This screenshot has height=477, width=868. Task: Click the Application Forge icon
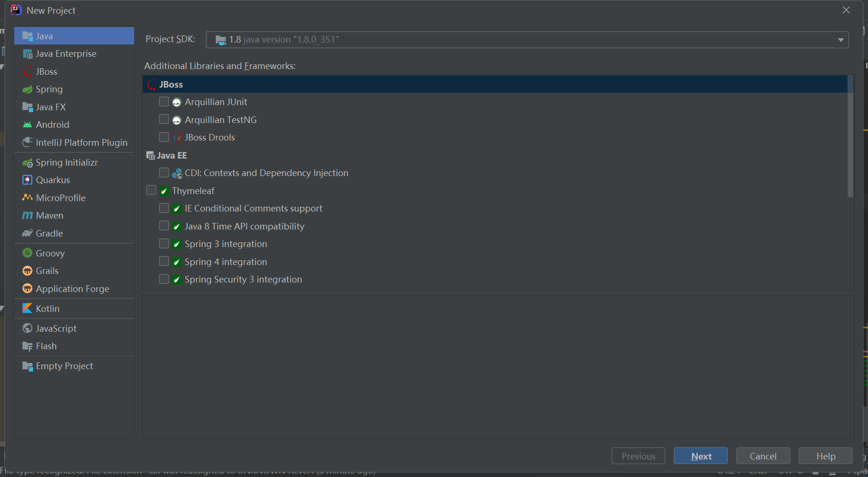tap(27, 289)
